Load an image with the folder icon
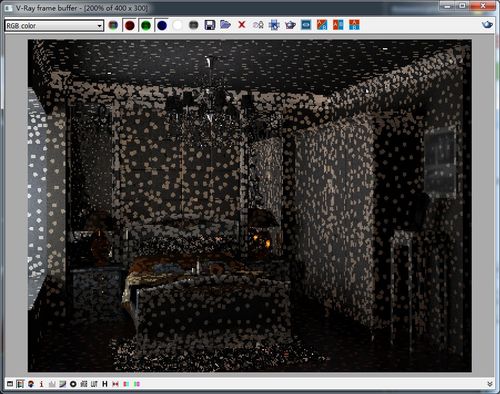500x394 pixels. 226,25
